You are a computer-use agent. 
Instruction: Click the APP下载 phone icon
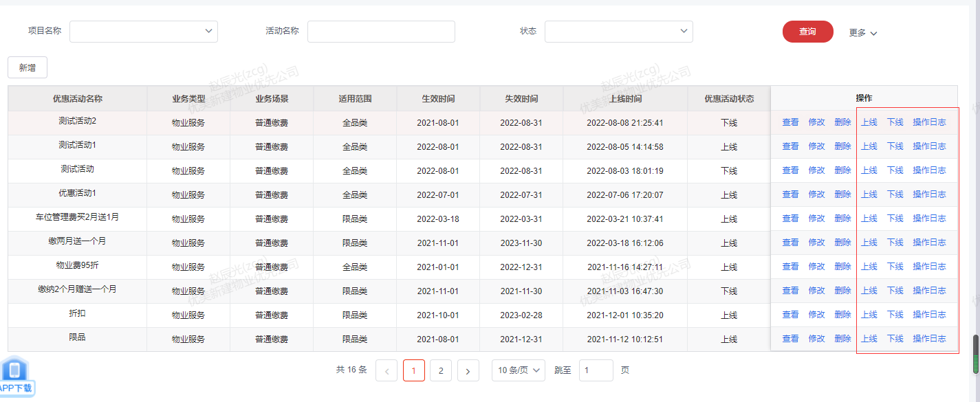pyautogui.click(x=15, y=371)
